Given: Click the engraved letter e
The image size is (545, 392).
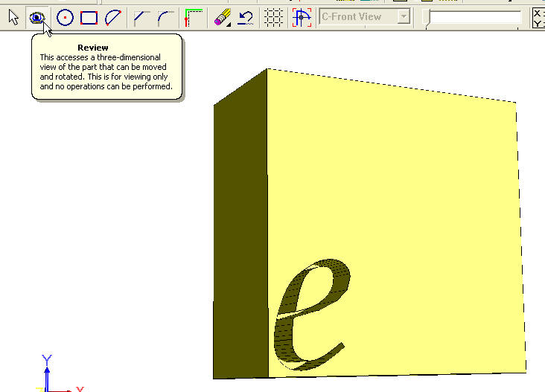Looking at the screenshot, I should [x=312, y=315].
